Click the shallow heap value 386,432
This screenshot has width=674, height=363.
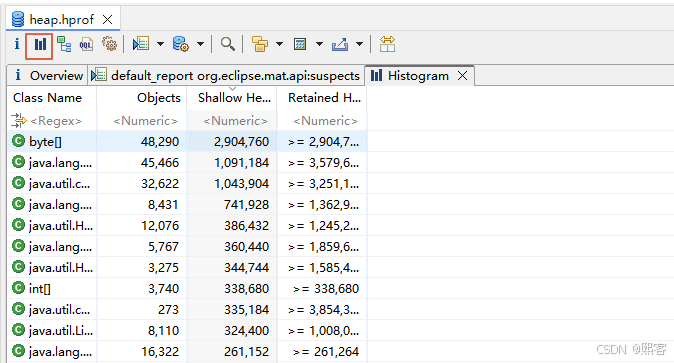coord(246,226)
